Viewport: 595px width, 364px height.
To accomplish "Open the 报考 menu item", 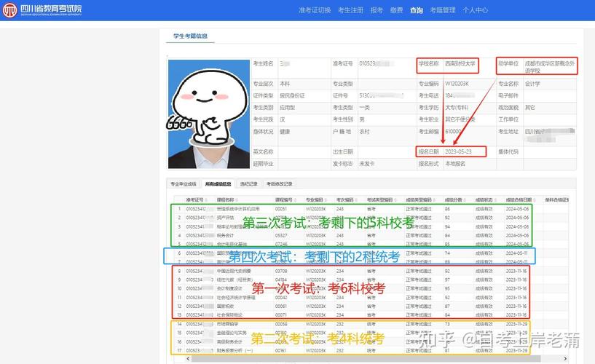I will coord(377,10).
